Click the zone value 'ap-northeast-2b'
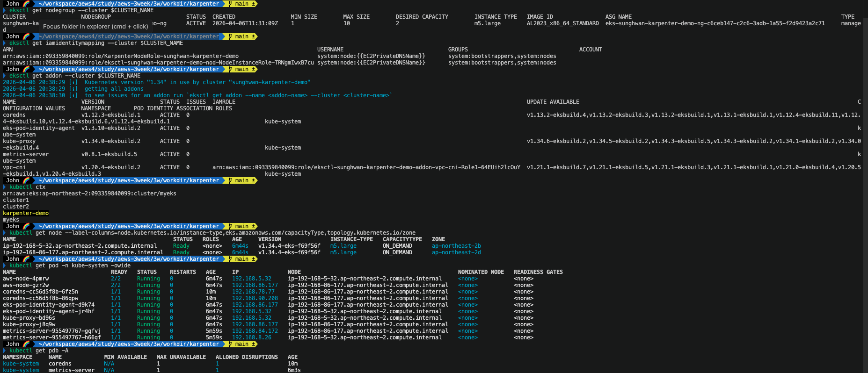 pyautogui.click(x=456, y=246)
